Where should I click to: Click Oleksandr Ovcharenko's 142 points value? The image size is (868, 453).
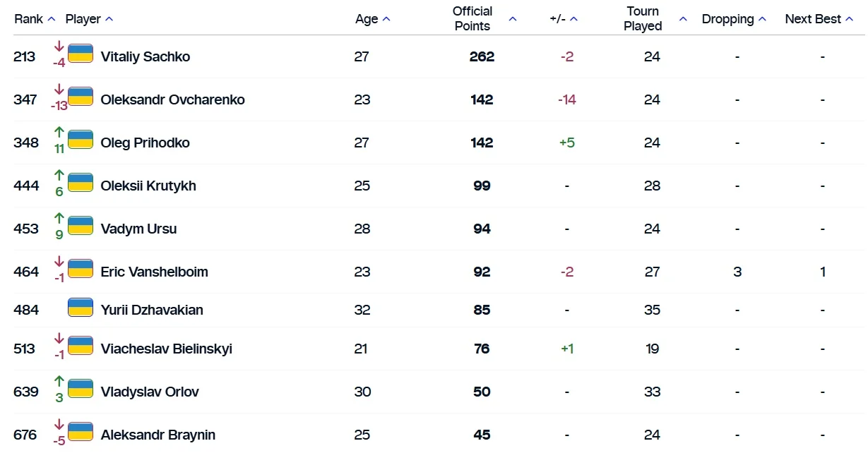pyautogui.click(x=482, y=100)
